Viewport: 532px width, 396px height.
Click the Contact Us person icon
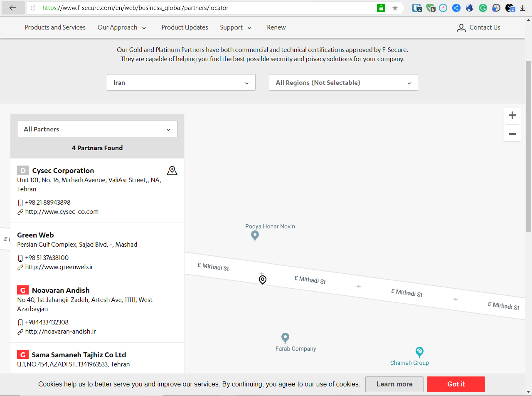tap(461, 28)
